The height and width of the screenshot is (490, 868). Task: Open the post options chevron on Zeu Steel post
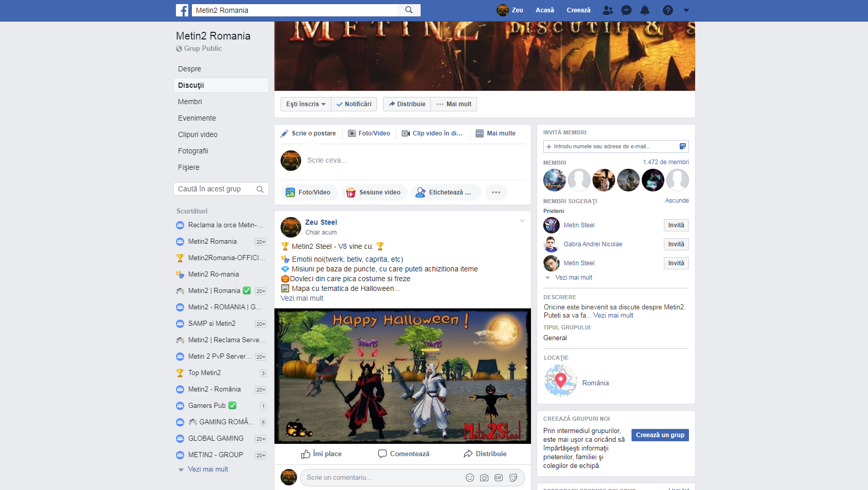[x=522, y=221]
